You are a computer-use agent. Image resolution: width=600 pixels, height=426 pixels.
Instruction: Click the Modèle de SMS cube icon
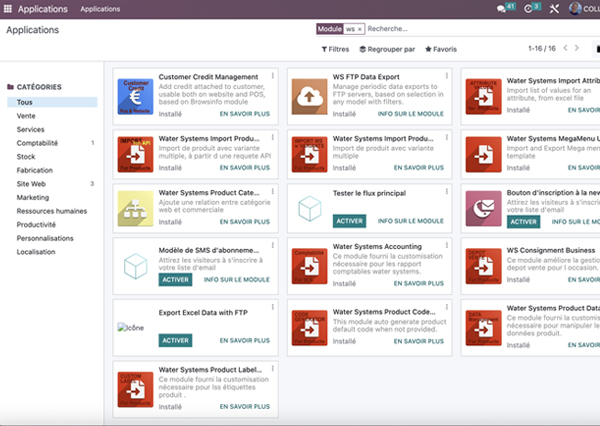(135, 266)
